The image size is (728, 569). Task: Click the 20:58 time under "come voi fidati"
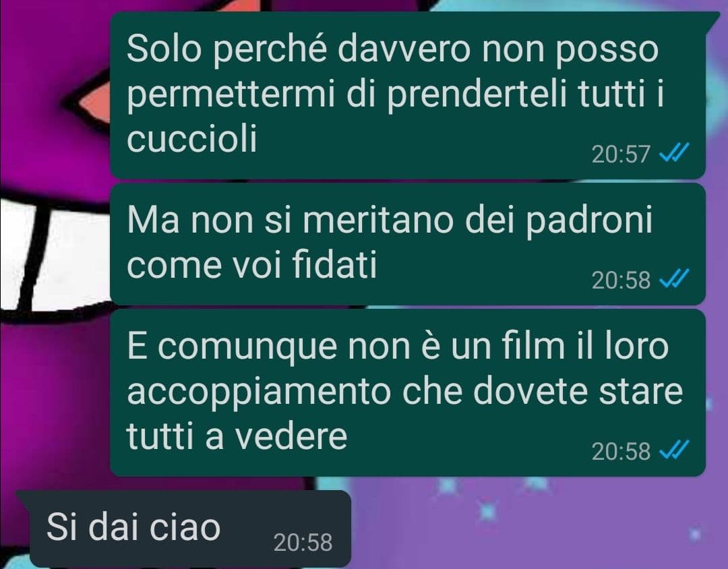pyautogui.click(x=621, y=280)
